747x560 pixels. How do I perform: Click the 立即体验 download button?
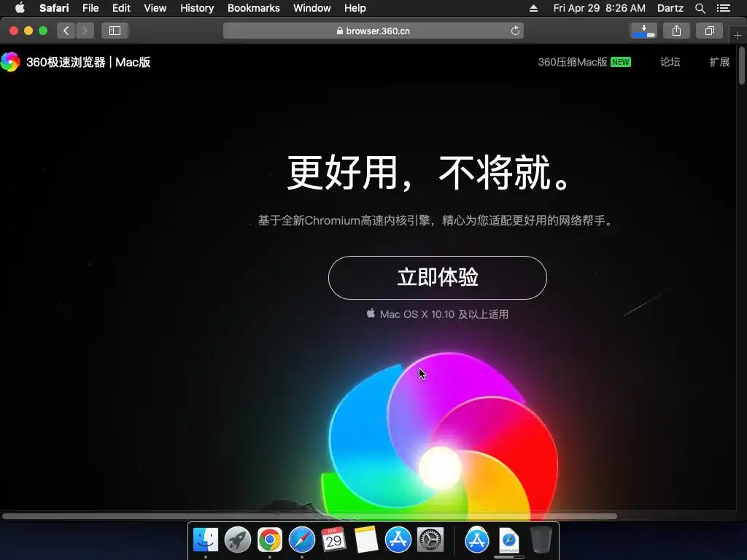pos(438,278)
